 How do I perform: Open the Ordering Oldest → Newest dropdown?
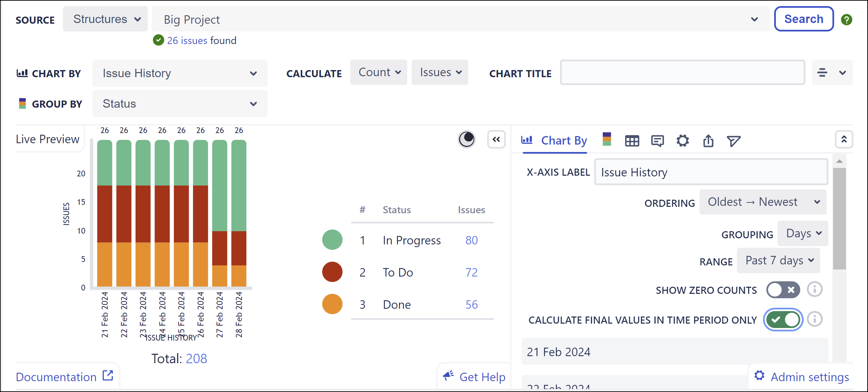(x=763, y=202)
